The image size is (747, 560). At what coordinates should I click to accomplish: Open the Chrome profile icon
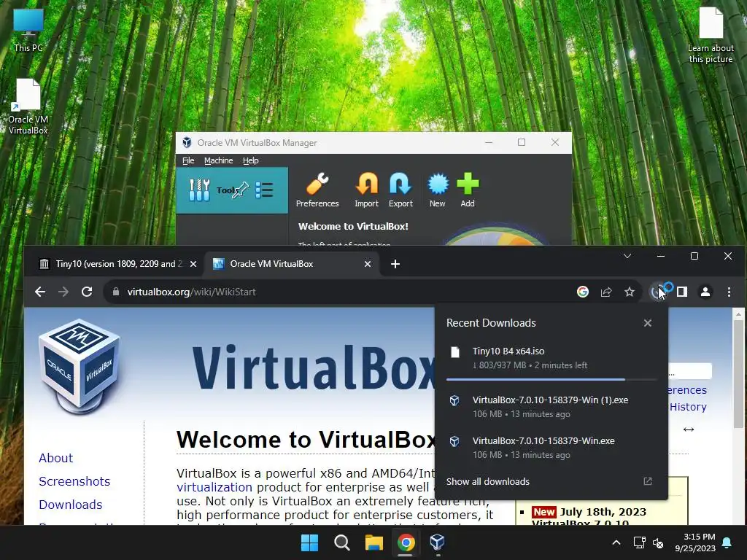(705, 292)
